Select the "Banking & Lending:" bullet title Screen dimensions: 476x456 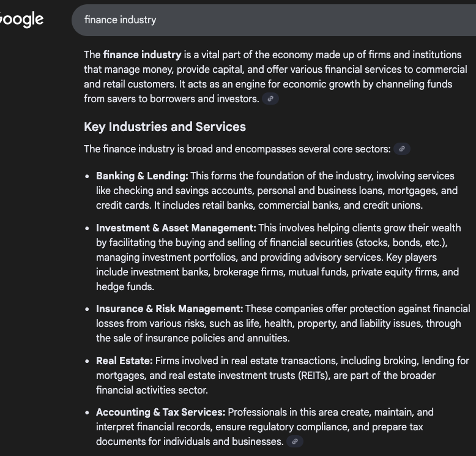pyautogui.click(x=142, y=176)
